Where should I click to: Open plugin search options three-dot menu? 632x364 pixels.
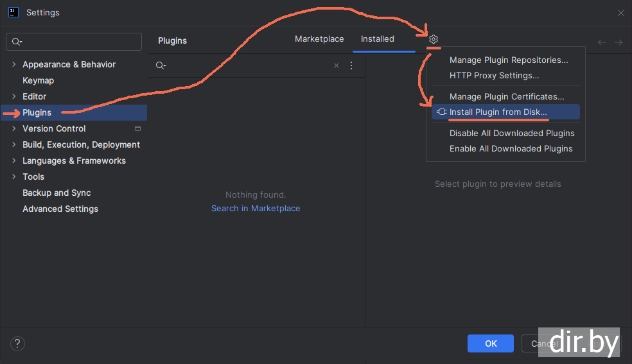351,65
